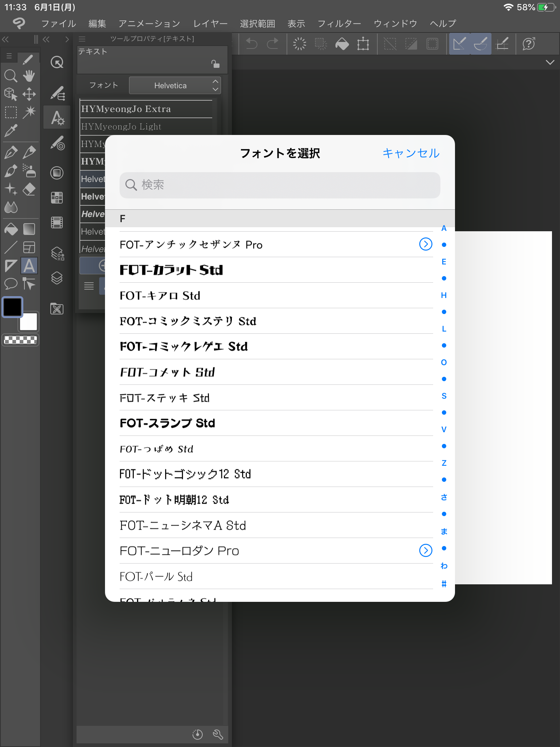The image size is (560, 747).
Task: Click the Deselect icon in command bar
Action: click(x=390, y=44)
